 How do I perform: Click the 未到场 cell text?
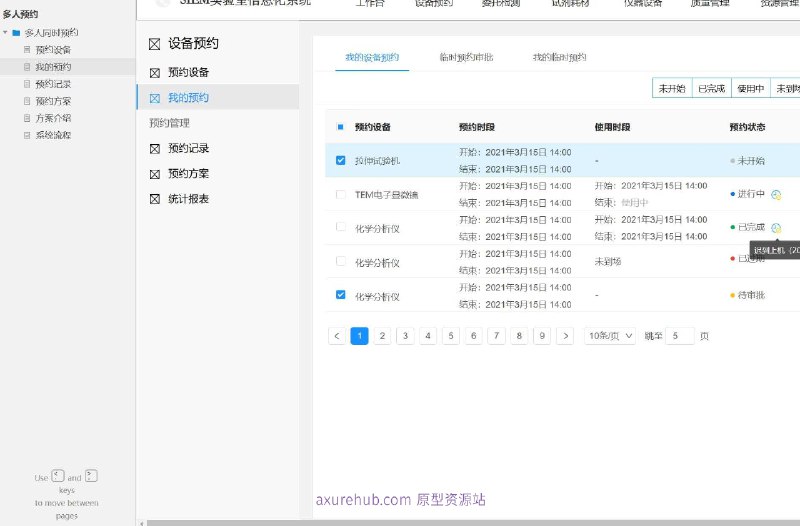coord(608,262)
